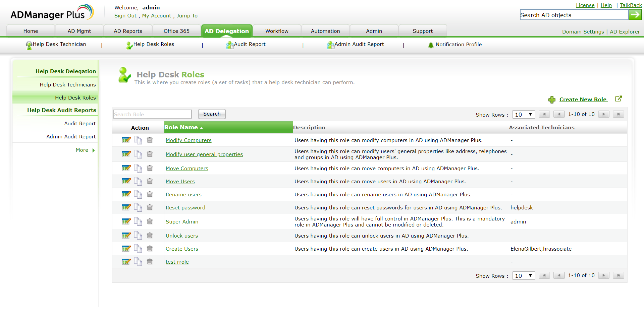Screen dimensions: 644x325
Task: Click the ADManager Plus logo
Action: point(52,13)
